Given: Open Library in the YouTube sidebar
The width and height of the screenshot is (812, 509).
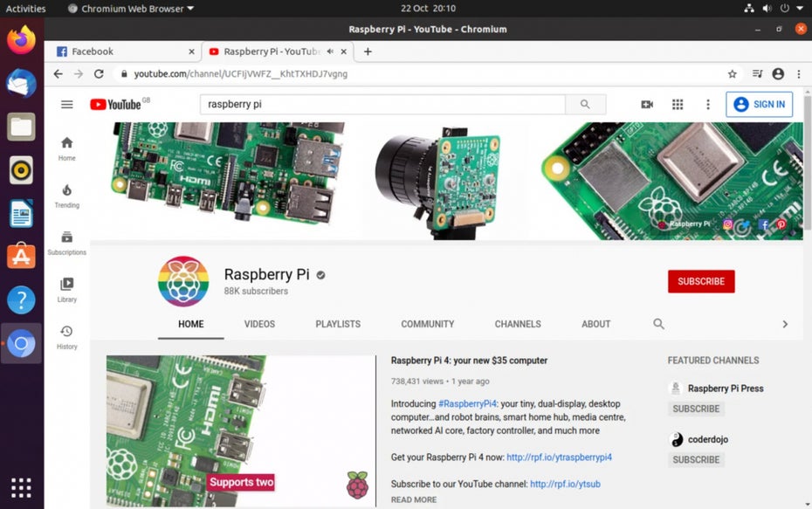Looking at the screenshot, I should [x=67, y=290].
